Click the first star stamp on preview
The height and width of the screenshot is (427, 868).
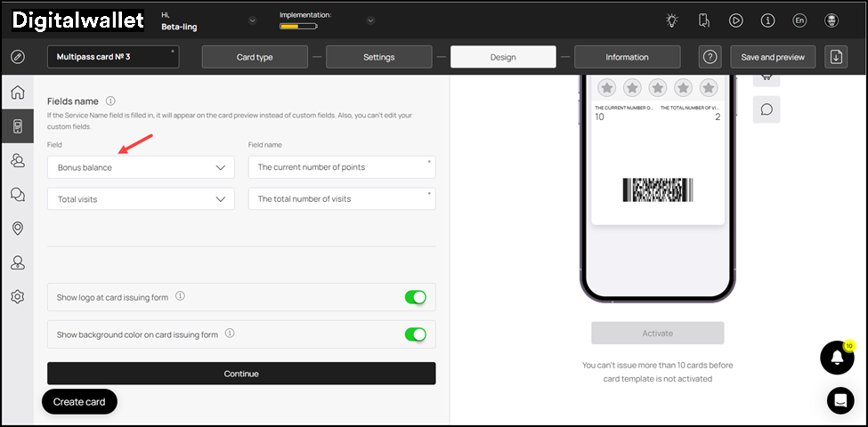pos(607,87)
